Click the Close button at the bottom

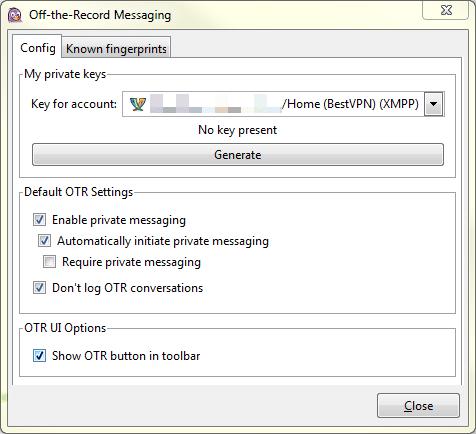click(x=418, y=406)
